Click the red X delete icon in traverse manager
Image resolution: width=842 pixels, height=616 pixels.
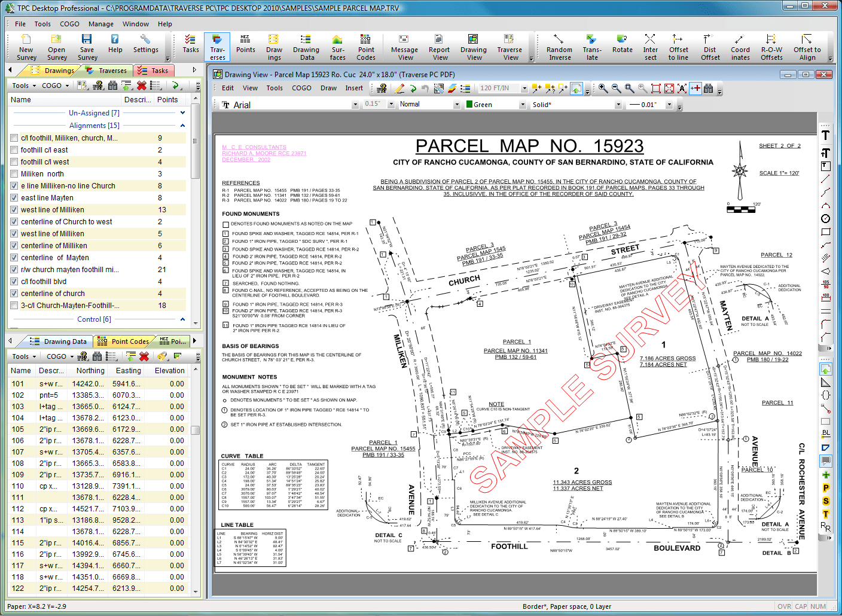142,86
